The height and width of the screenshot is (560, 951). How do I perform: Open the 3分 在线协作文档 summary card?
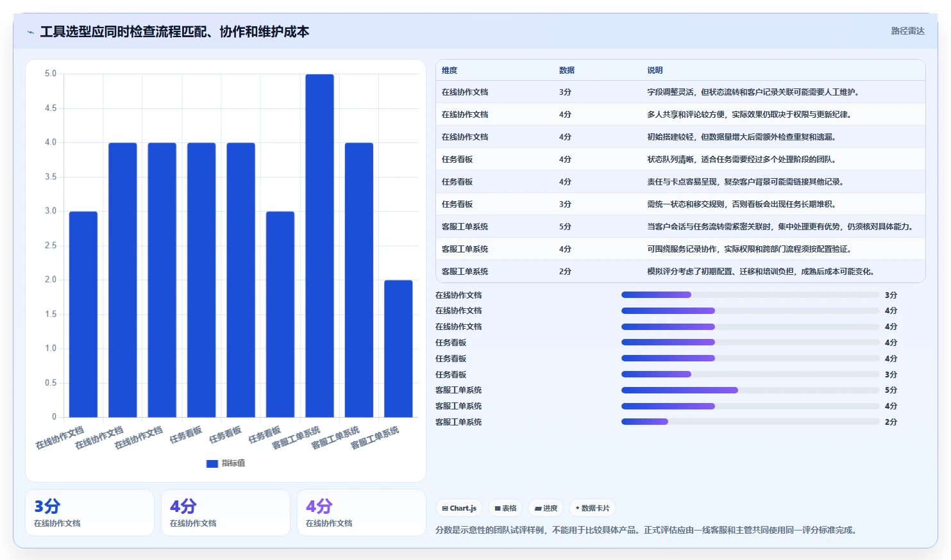point(90,513)
